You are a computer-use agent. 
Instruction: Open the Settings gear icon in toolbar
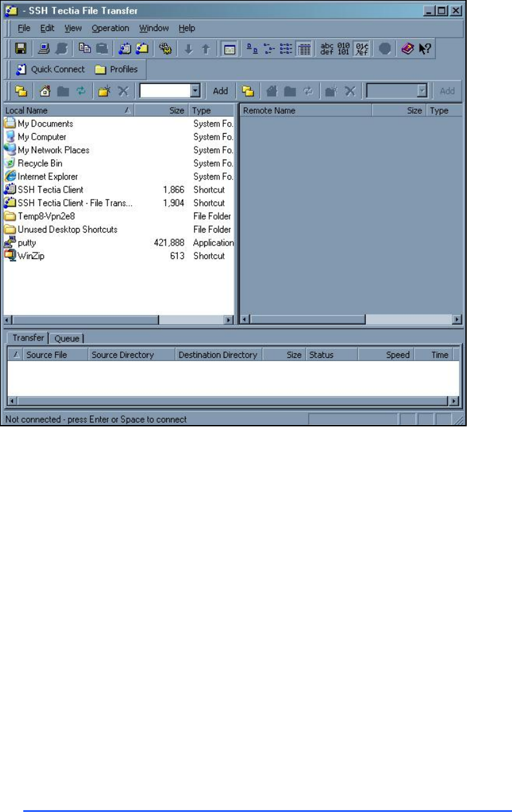point(164,48)
